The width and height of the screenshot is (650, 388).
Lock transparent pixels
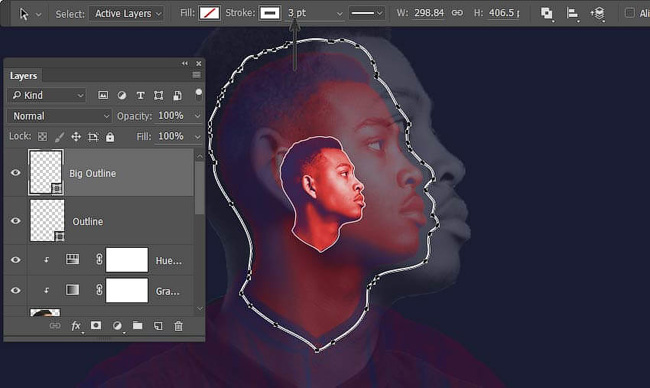[x=42, y=137]
